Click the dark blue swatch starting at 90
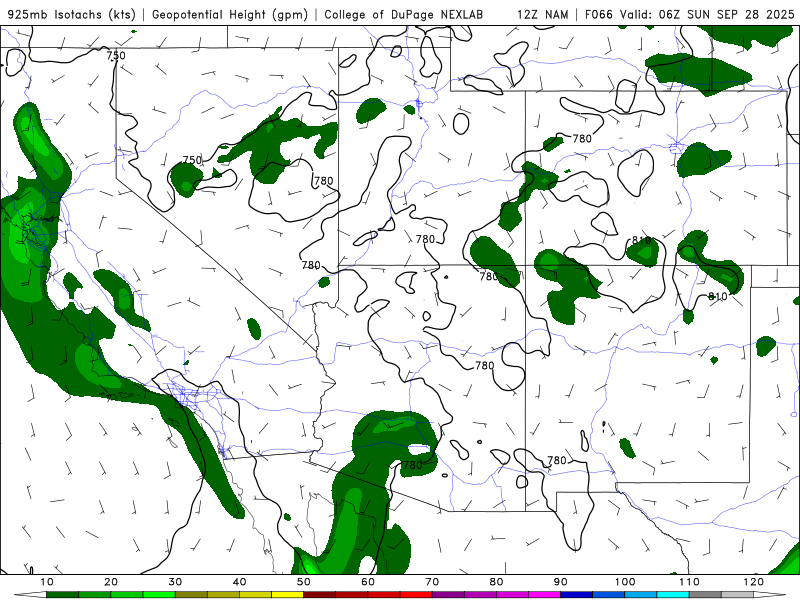The image size is (800, 600). point(577,595)
